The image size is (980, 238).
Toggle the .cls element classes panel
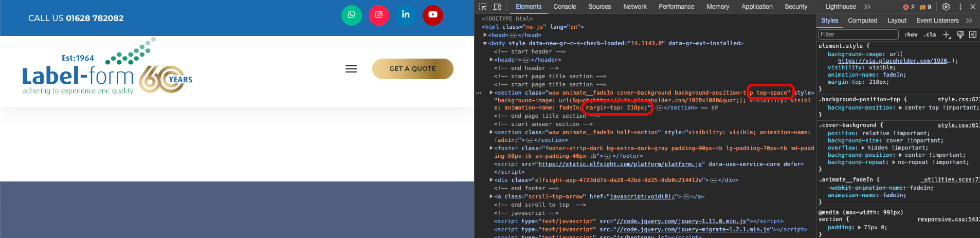coord(930,34)
